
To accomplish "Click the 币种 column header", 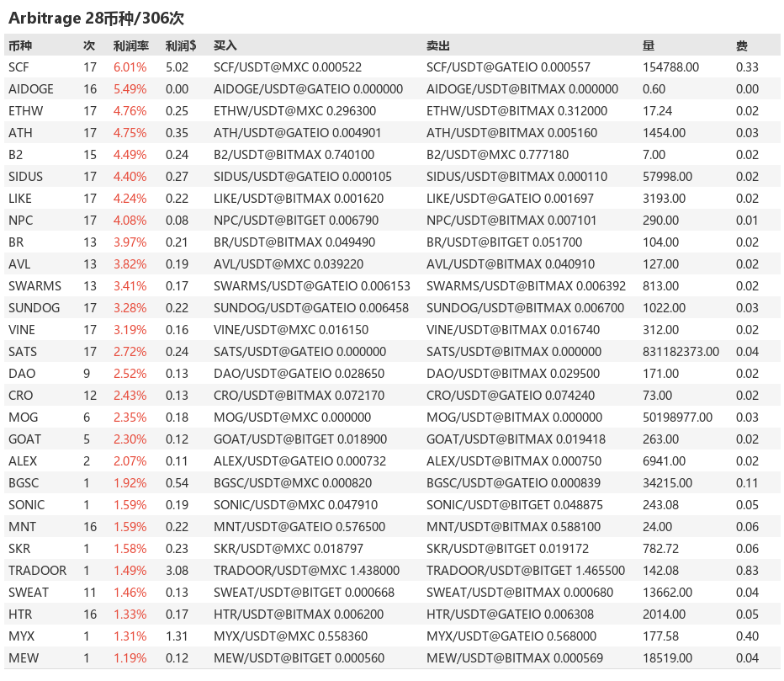I will tap(20, 45).
